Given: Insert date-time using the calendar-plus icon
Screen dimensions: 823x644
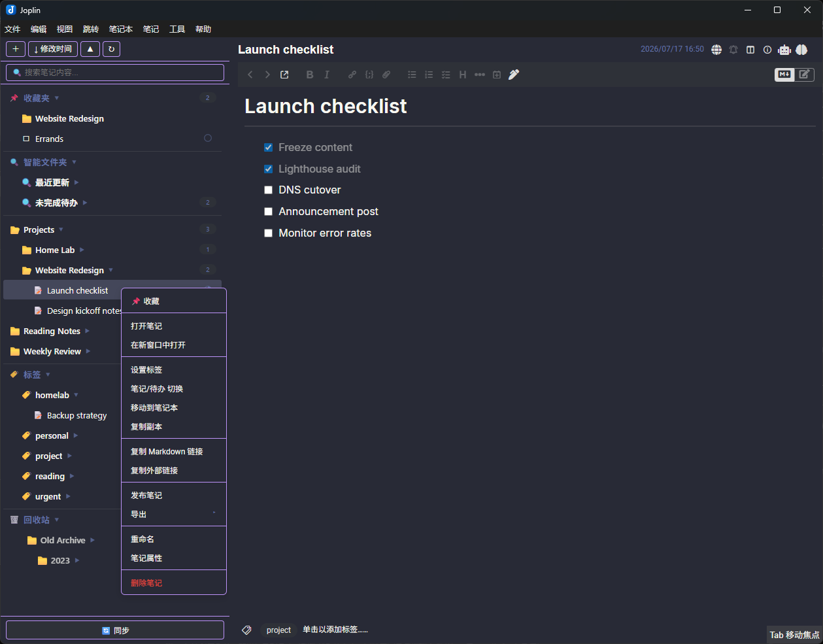Looking at the screenshot, I should coord(497,75).
